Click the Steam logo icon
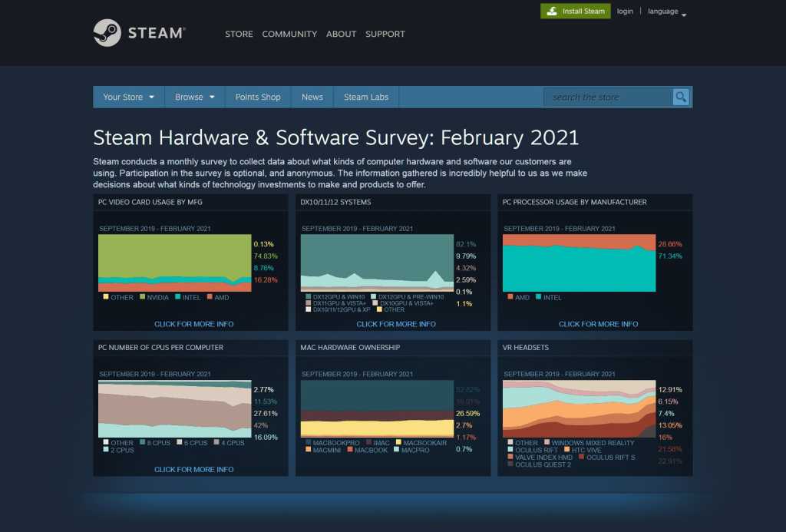This screenshot has height=532, width=786. (107, 33)
